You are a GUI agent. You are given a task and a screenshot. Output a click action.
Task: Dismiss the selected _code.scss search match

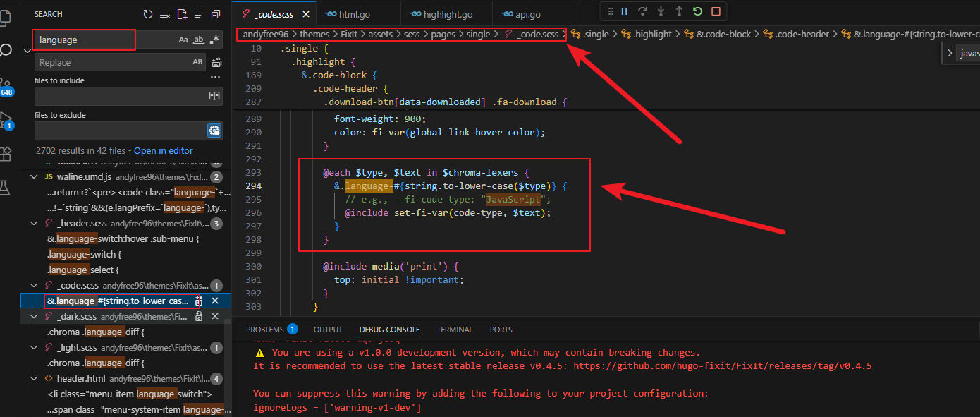point(215,301)
